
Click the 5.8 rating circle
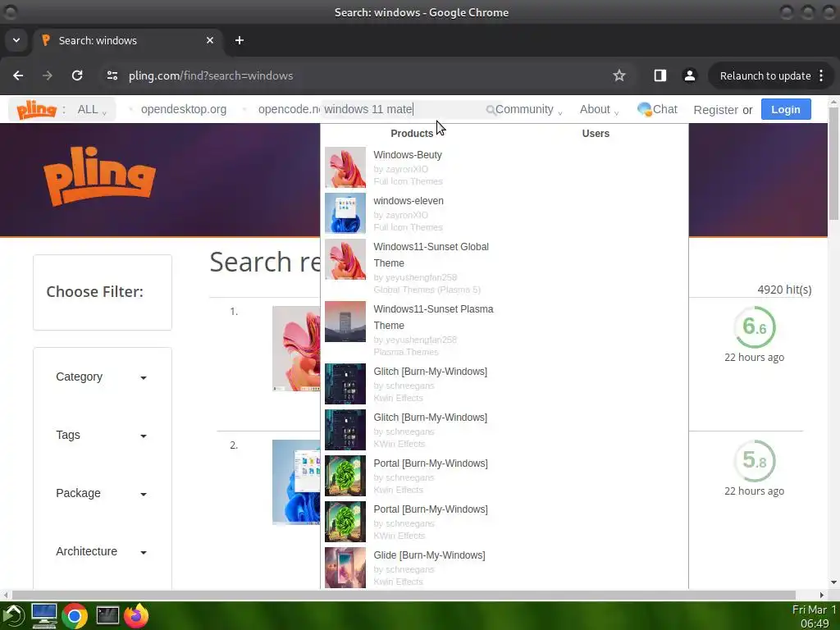755,461
